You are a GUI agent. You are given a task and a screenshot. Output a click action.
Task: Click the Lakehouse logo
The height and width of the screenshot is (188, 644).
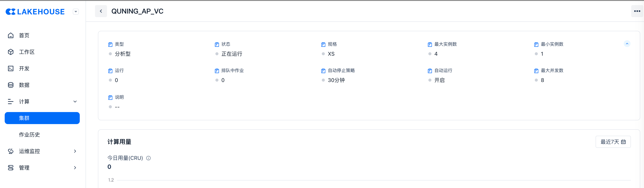pos(35,12)
